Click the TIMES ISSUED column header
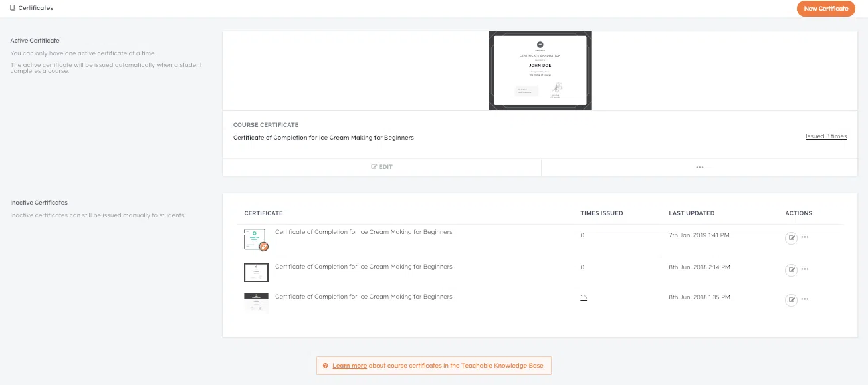This screenshot has width=868, height=385. (601, 213)
